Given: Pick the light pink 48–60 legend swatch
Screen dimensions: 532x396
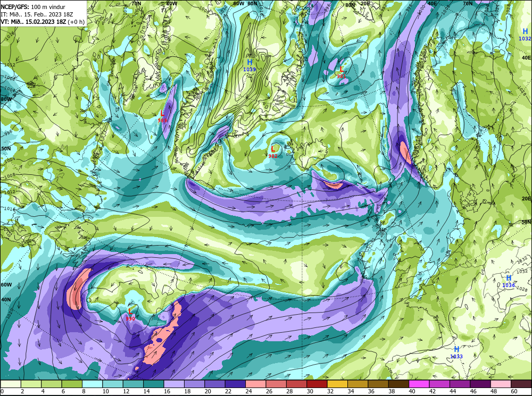Looking at the screenshot, I should 501,384.
